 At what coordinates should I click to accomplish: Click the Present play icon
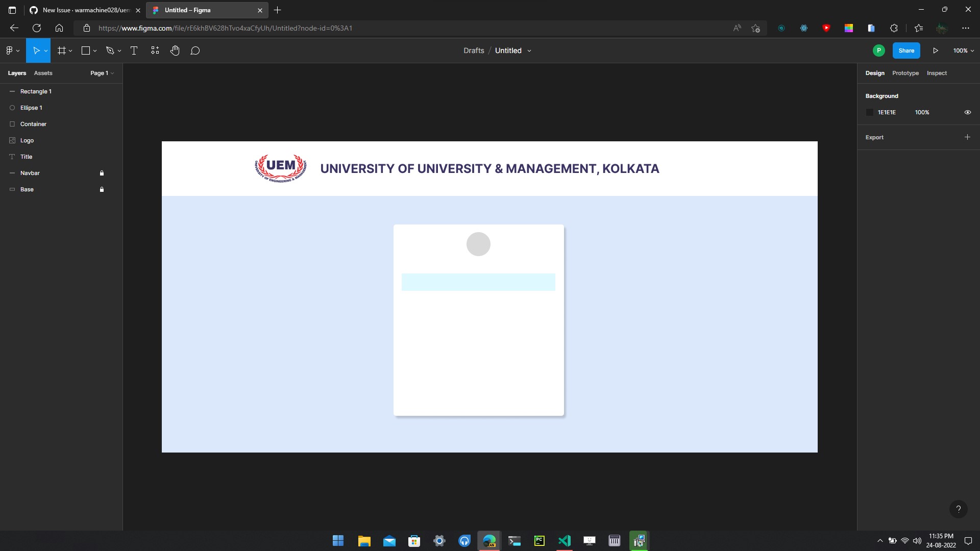click(x=936, y=51)
